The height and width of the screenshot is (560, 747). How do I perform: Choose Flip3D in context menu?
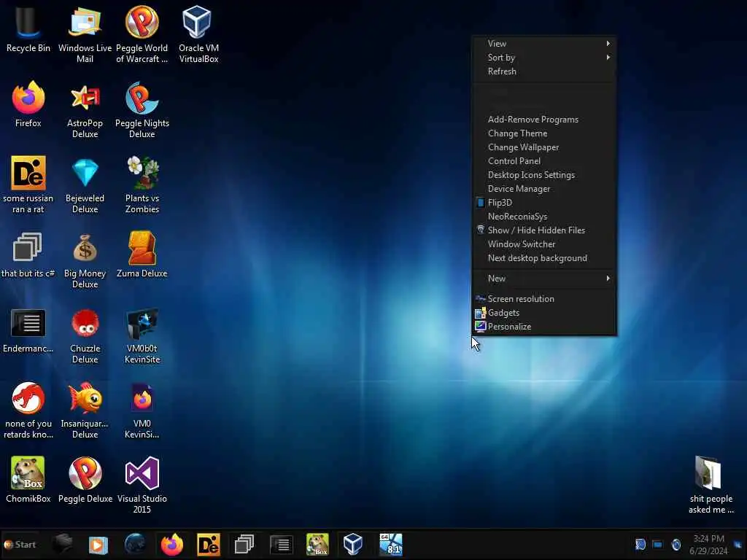click(544, 203)
